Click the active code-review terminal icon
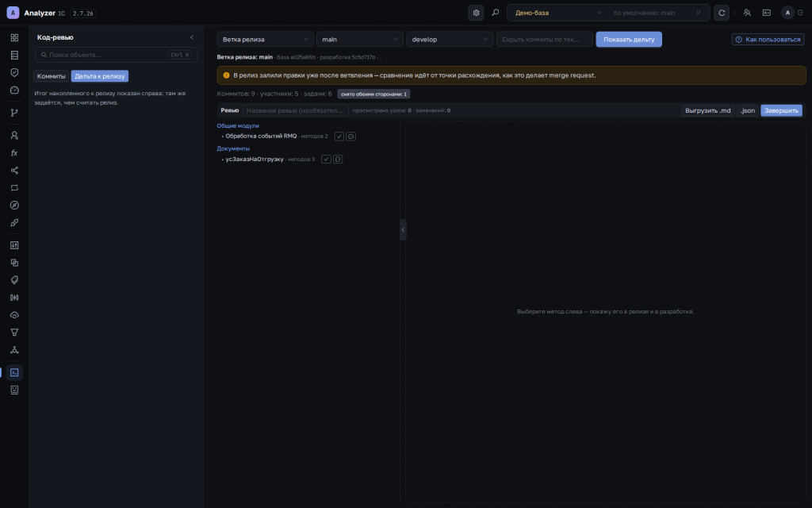The height and width of the screenshot is (508, 812). point(14,372)
